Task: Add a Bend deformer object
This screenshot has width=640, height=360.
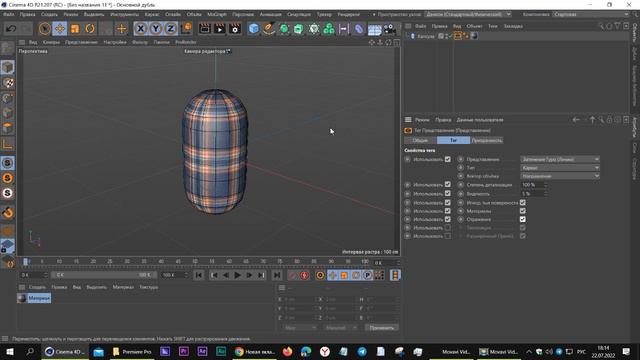Action: pyautogui.click(x=359, y=29)
